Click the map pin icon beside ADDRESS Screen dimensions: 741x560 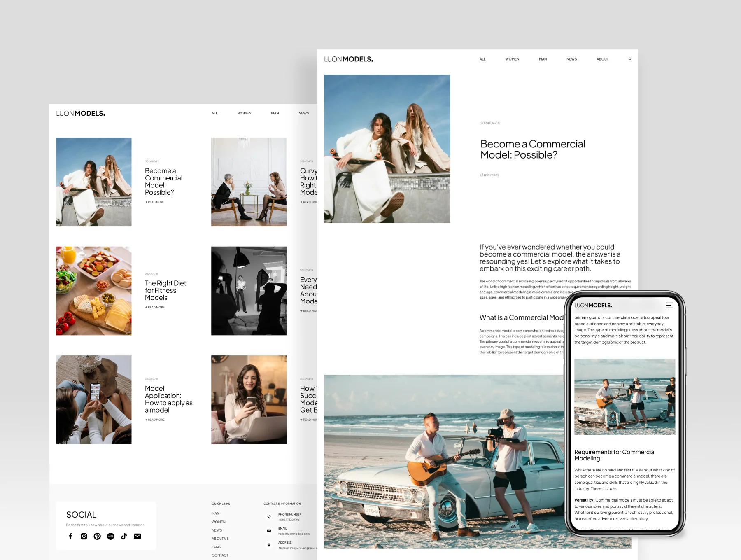coord(269,545)
